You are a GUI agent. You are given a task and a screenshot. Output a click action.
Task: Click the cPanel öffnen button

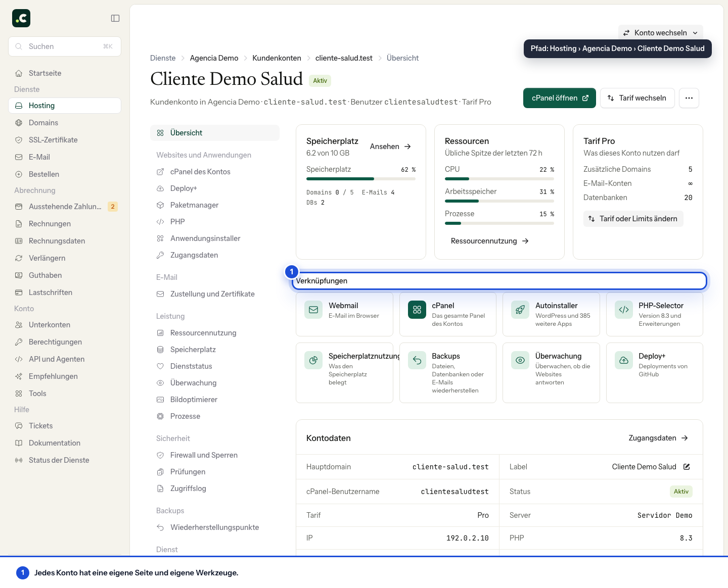point(560,98)
